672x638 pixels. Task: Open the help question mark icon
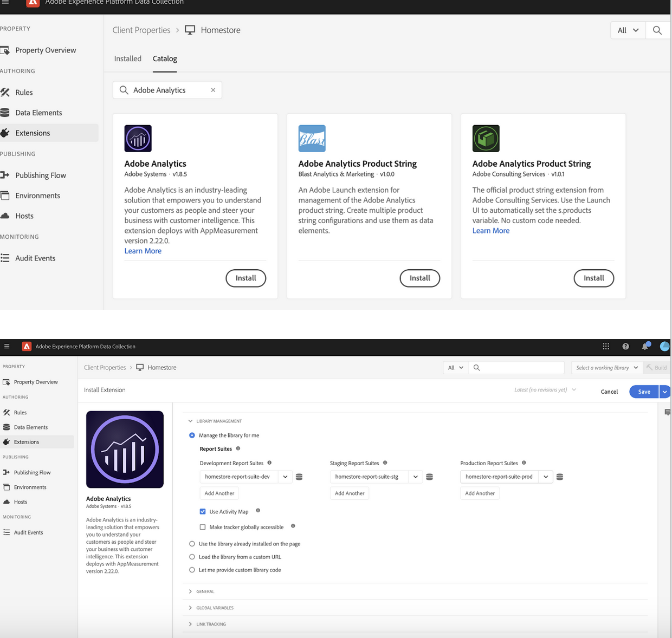[625, 347]
